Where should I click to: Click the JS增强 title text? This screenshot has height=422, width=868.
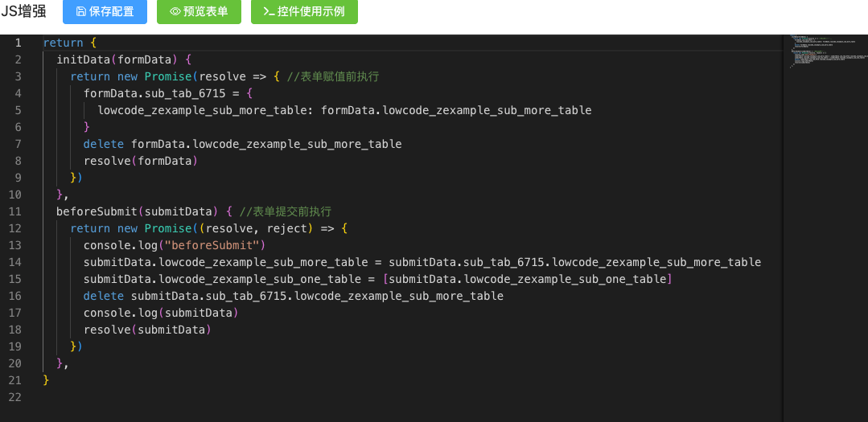pyautogui.click(x=23, y=12)
